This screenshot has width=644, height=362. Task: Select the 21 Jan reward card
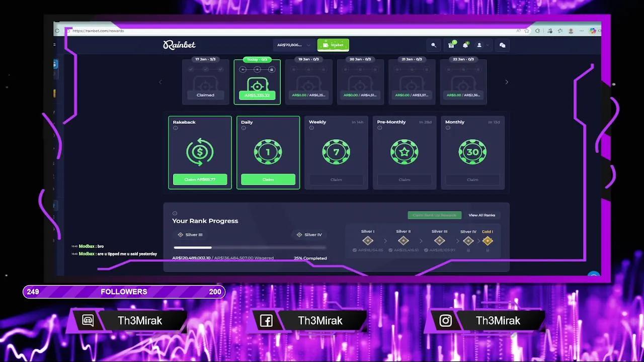tap(412, 82)
